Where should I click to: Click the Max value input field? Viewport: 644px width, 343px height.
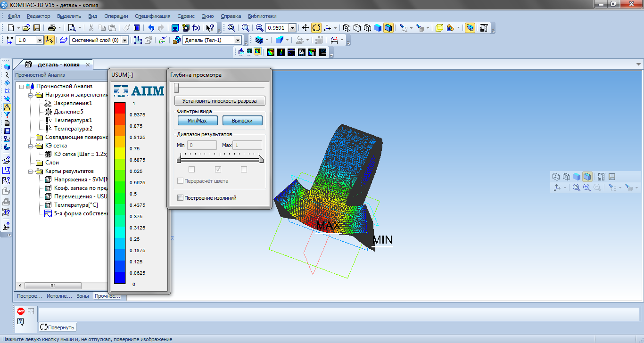point(248,145)
